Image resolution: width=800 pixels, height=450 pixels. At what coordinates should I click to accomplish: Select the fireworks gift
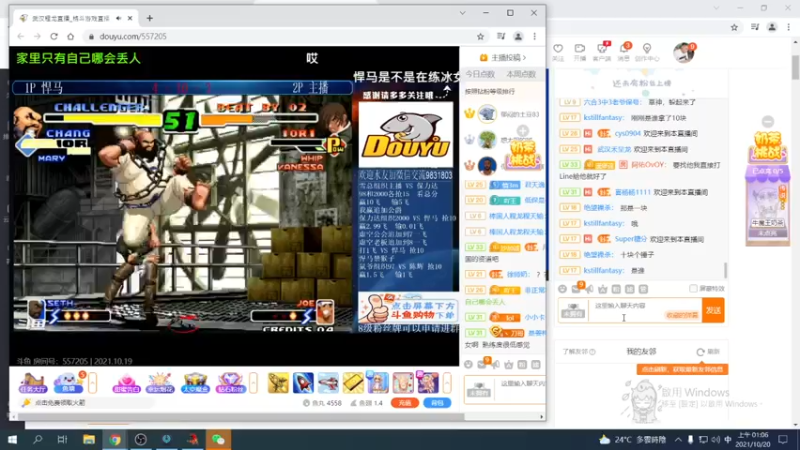pyautogui.click(x=160, y=382)
